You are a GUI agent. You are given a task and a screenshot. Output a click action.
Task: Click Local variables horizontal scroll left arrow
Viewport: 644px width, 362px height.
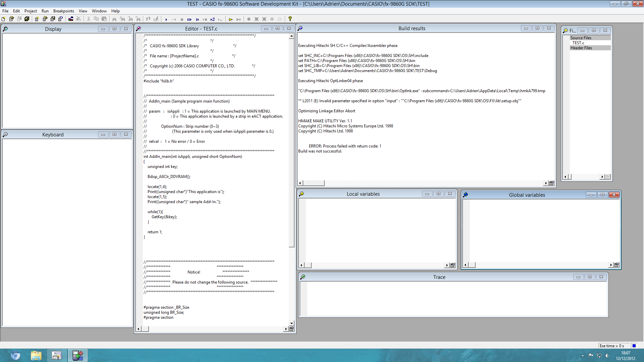tap(301, 265)
